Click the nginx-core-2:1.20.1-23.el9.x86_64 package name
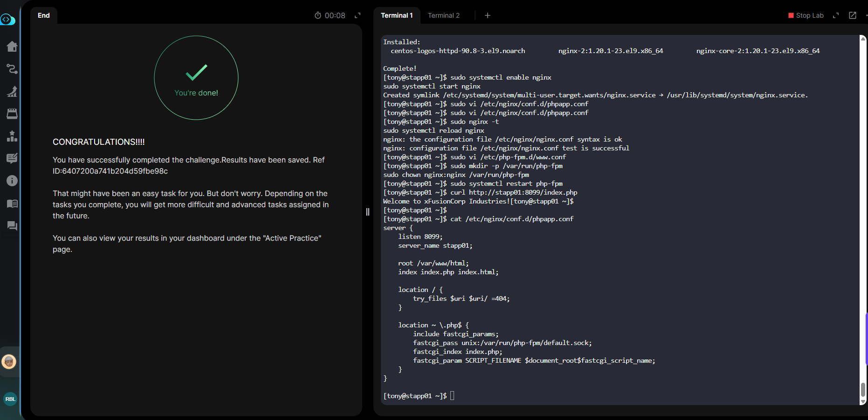The height and width of the screenshot is (420, 868). pyautogui.click(x=758, y=51)
